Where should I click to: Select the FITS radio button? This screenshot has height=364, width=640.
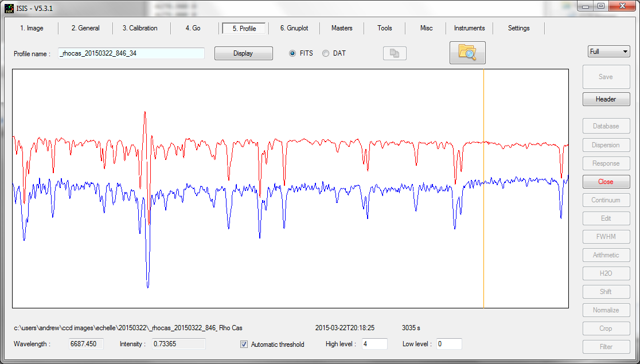point(292,53)
